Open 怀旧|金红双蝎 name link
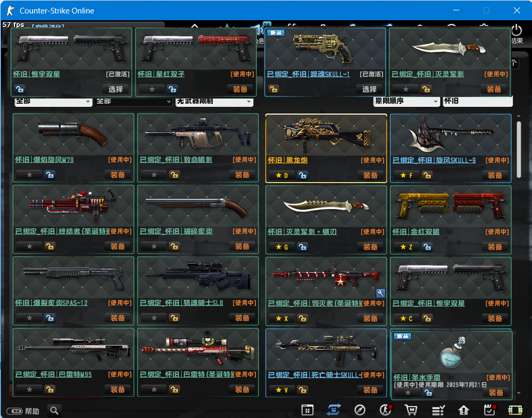 tap(416, 231)
